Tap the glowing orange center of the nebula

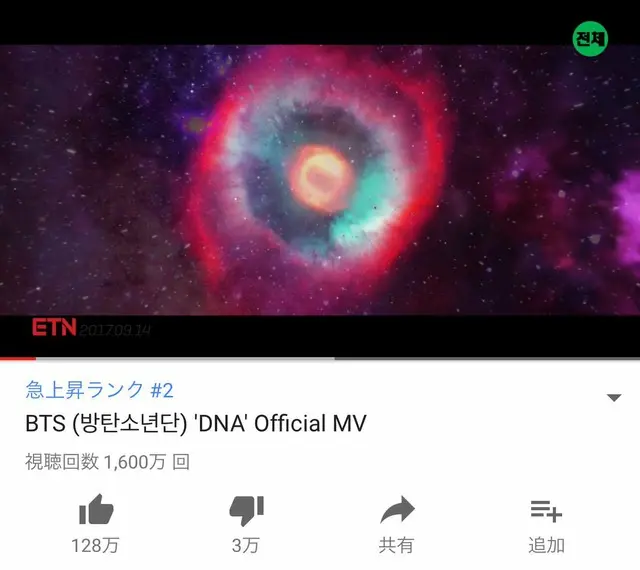(321, 178)
